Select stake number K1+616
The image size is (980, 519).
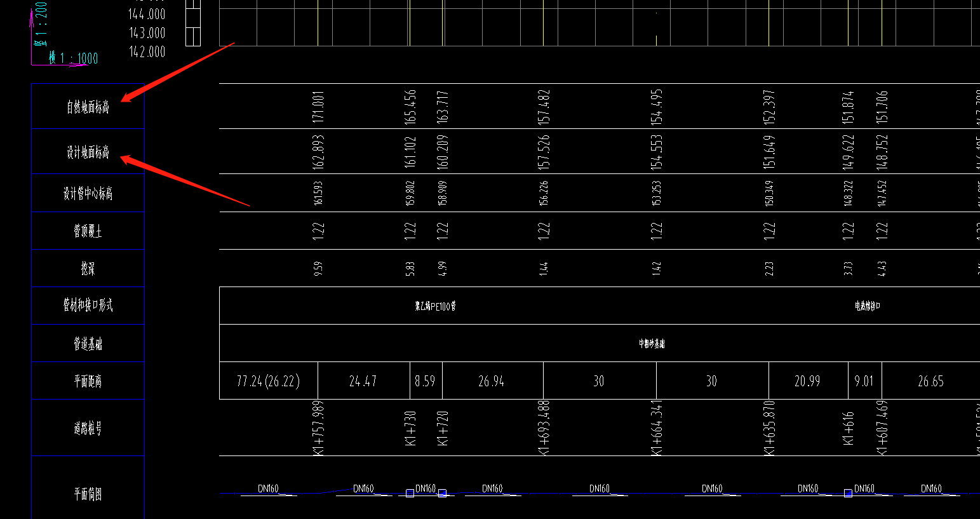849,428
